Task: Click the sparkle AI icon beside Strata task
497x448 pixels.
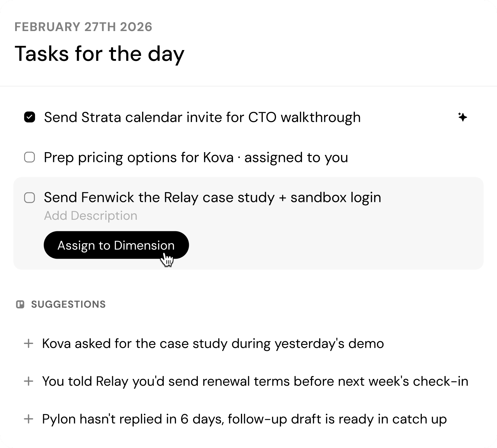Action: 463,117
